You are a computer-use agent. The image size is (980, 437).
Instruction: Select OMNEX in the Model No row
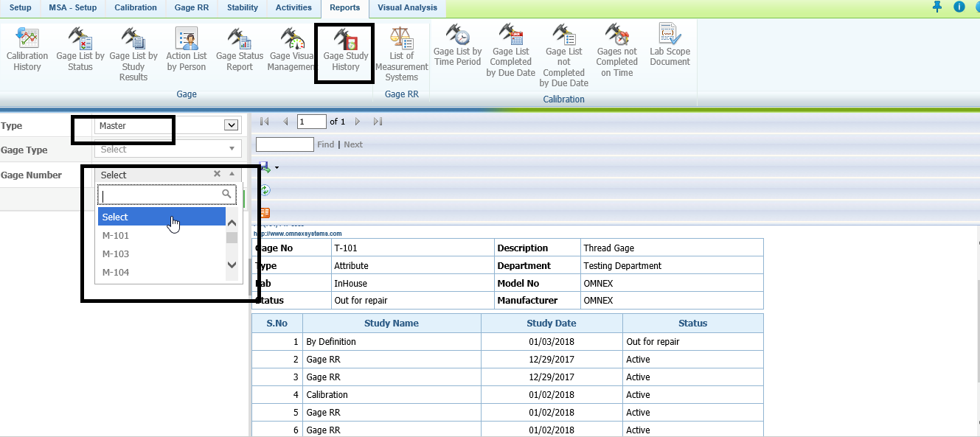coord(671,284)
